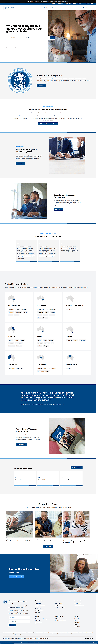98x644 pixels.
Task: Expand the Superannuation navigation menu
Action: pyautogui.click(x=76, y=8)
